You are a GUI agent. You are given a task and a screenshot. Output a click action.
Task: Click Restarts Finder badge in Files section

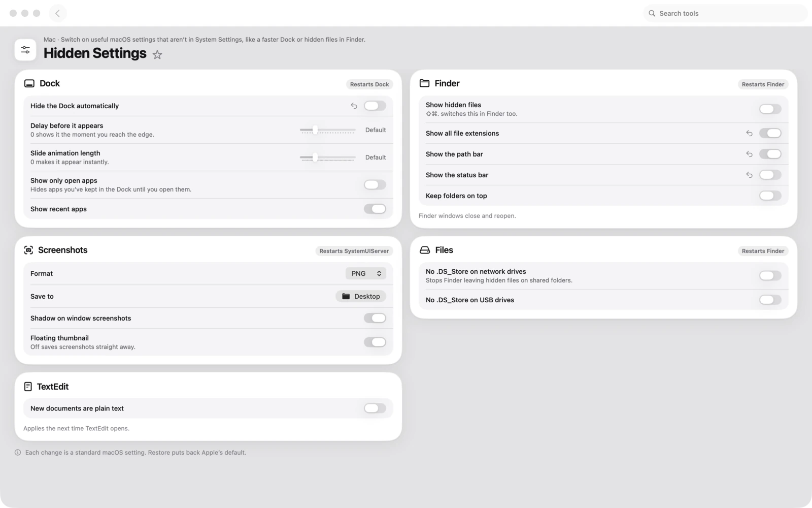coord(763,251)
